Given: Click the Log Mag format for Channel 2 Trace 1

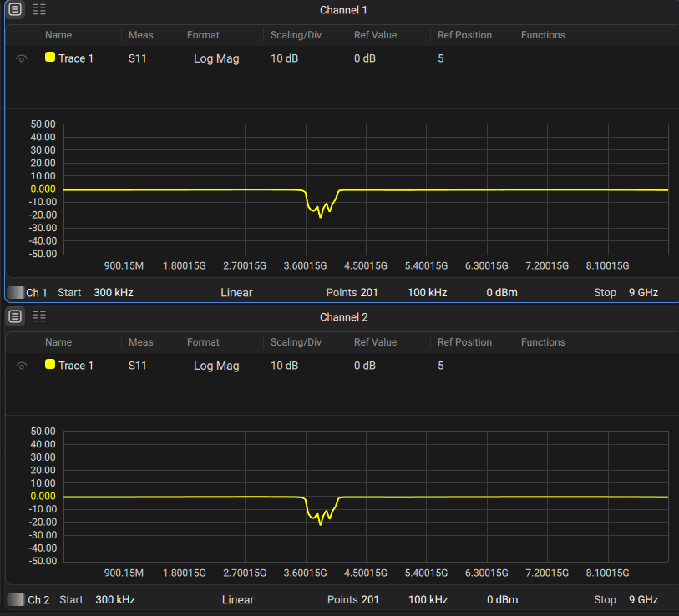Looking at the screenshot, I should coord(216,366).
